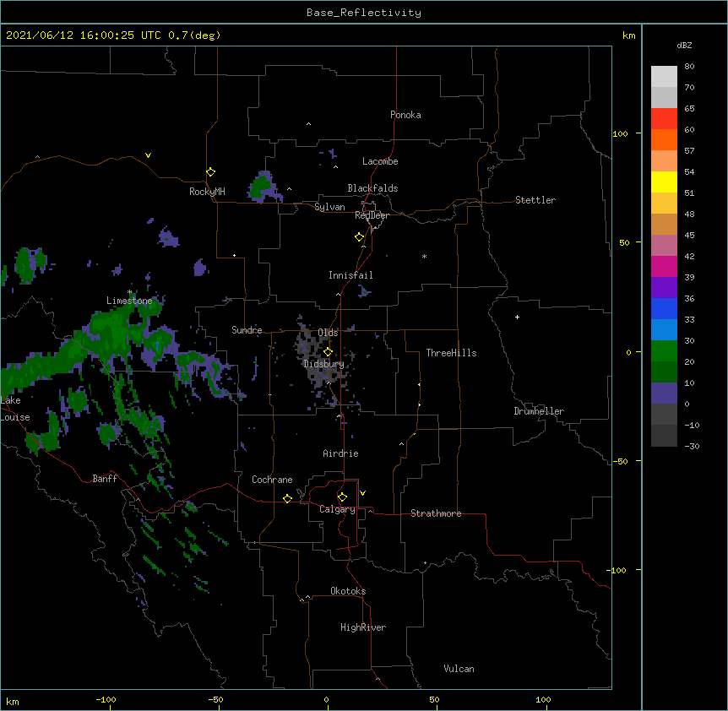The image size is (728, 711).
Task: Click the yellow diamond marker near RockyMH
Action: pos(211,172)
